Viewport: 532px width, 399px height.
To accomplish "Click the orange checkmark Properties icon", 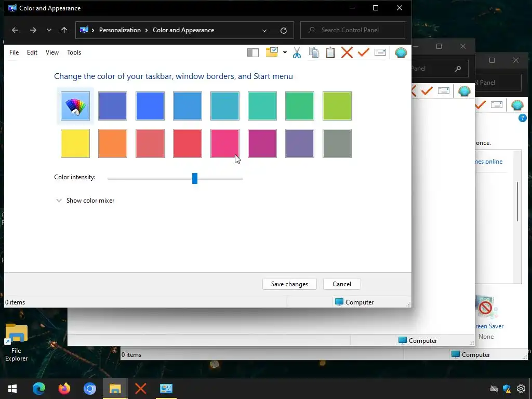I will (363, 52).
